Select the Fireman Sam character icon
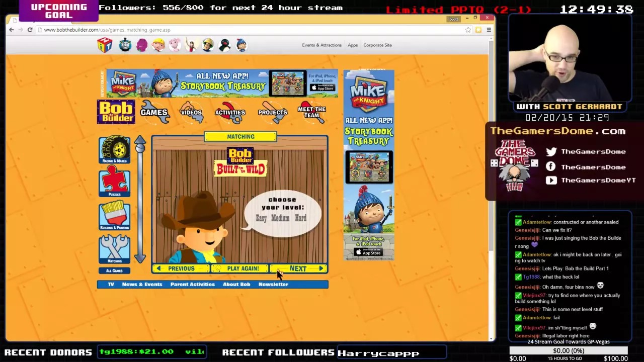This screenshot has height=362, width=644. click(x=208, y=45)
